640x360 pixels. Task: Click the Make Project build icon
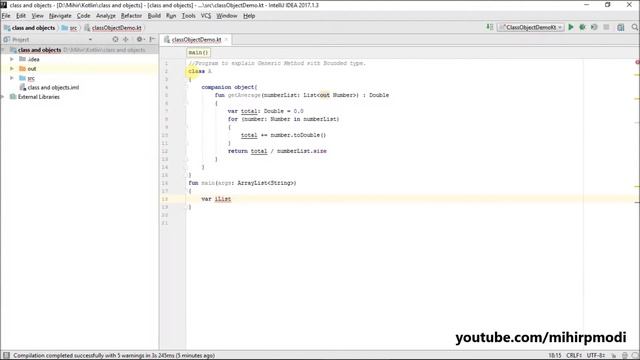click(490, 27)
